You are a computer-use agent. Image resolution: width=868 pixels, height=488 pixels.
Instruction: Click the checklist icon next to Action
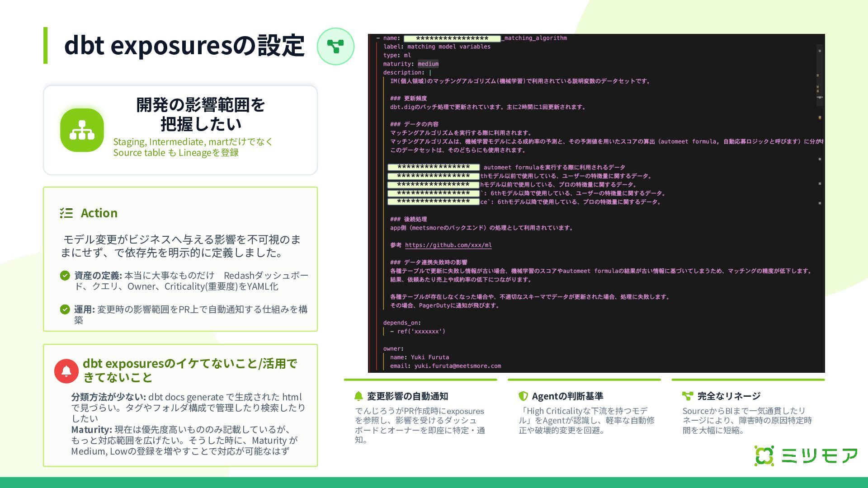pos(66,213)
